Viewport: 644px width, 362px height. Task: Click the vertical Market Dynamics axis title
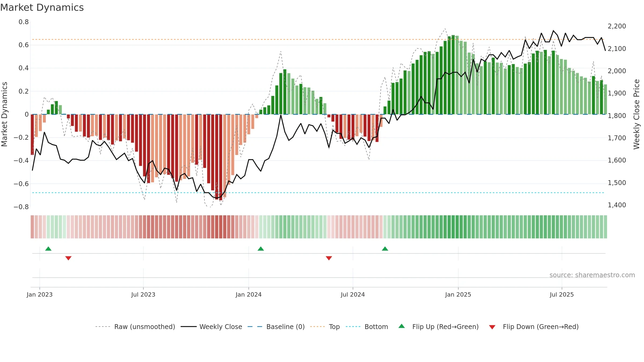[4, 114]
